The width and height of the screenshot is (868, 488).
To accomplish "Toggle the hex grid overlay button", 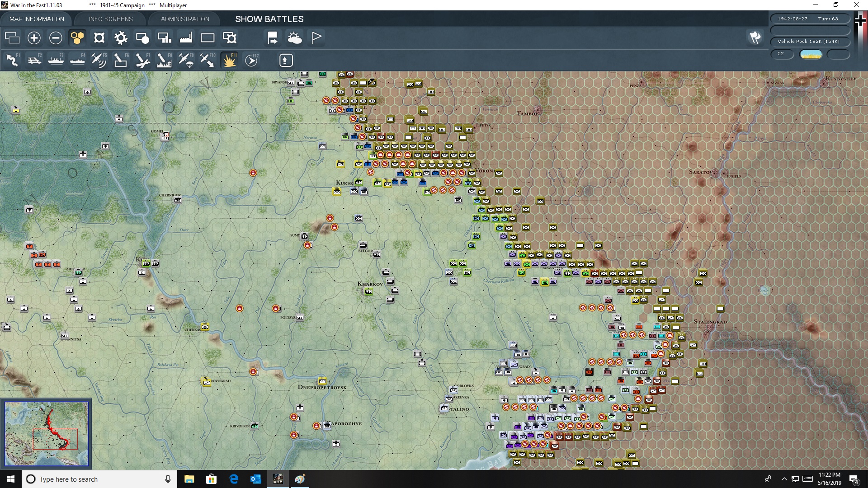I will [77, 38].
